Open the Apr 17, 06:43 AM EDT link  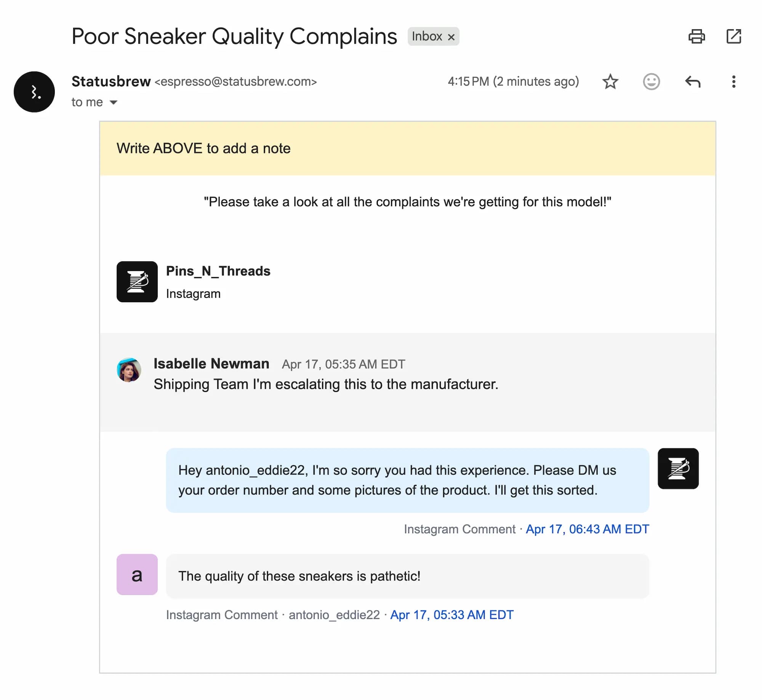[x=587, y=529]
